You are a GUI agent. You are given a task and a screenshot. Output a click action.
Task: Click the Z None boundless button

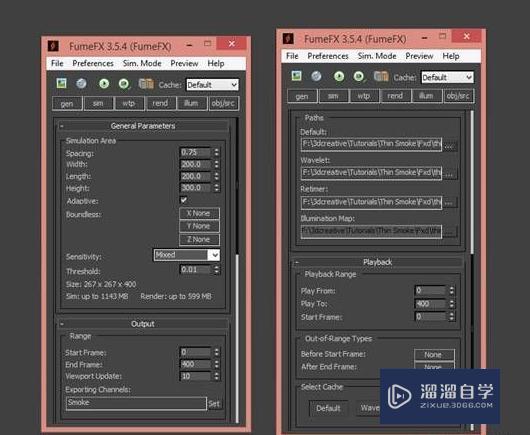[x=199, y=240]
